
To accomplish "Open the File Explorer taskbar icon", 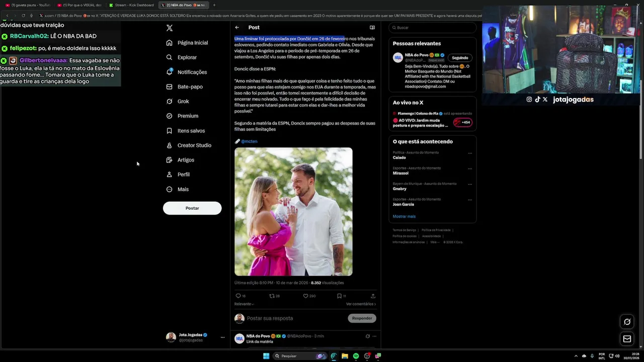I will (345, 356).
